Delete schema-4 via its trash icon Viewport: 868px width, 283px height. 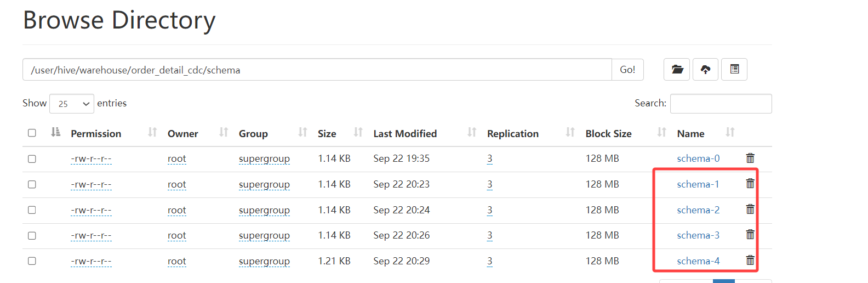click(x=750, y=261)
